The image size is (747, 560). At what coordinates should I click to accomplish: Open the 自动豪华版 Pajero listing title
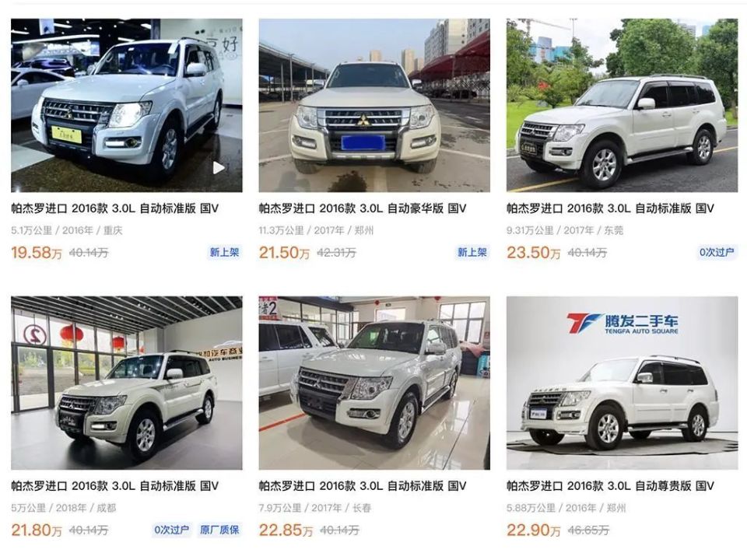(x=363, y=208)
